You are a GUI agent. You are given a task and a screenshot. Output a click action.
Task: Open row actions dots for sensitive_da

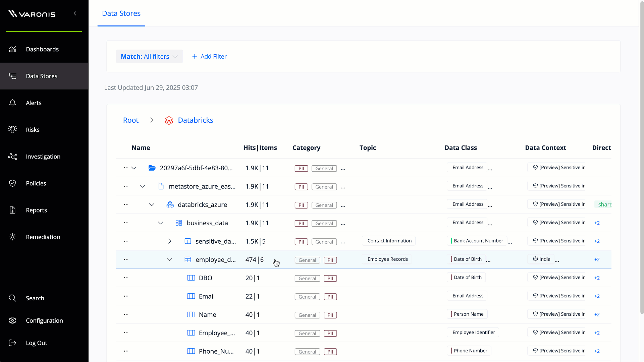126,241
